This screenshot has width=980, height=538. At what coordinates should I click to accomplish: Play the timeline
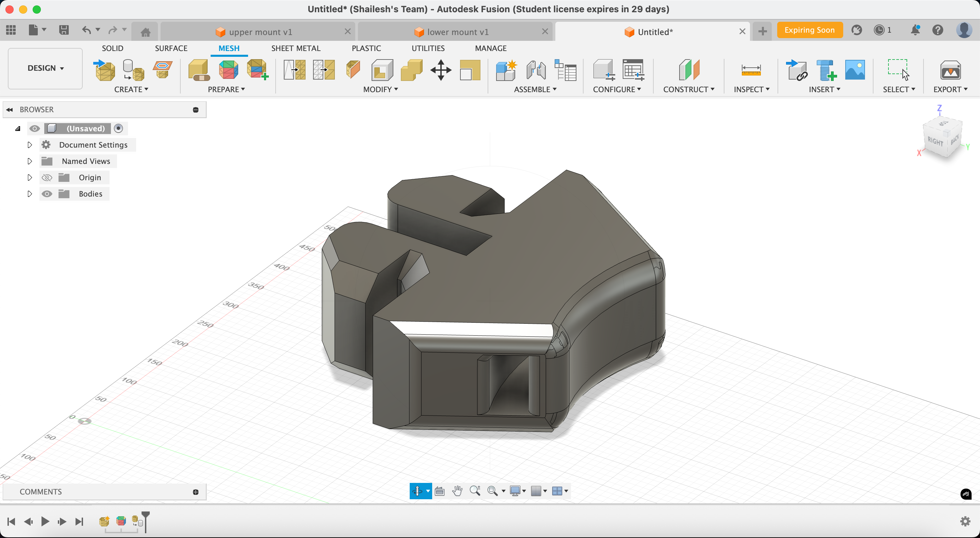(x=45, y=521)
